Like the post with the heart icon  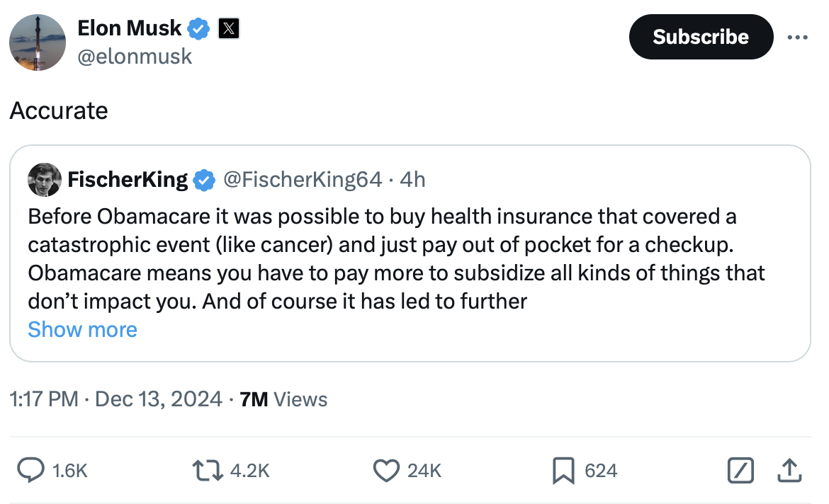tap(386, 470)
